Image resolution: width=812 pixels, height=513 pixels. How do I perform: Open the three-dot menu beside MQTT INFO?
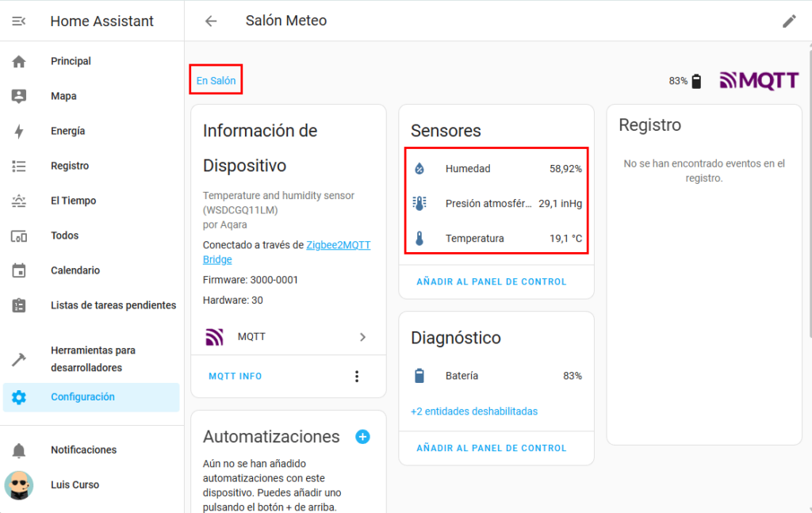click(x=357, y=377)
